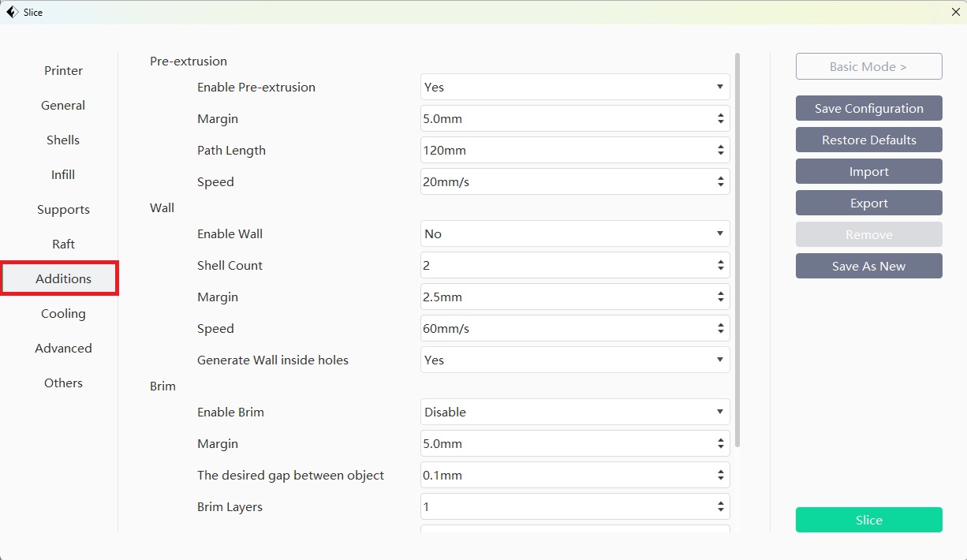
Task: Click the Brim Layers stepper arrows
Action: (720, 507)
